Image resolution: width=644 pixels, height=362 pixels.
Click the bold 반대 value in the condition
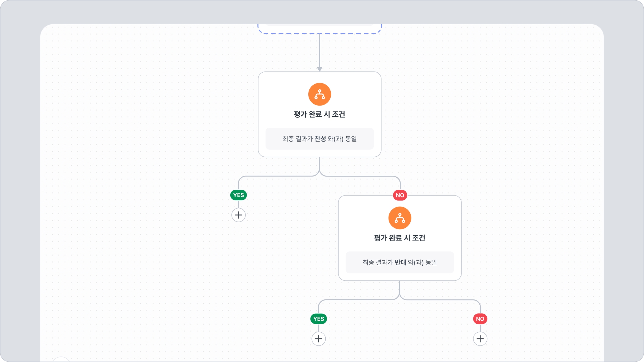tap(400, 262)
